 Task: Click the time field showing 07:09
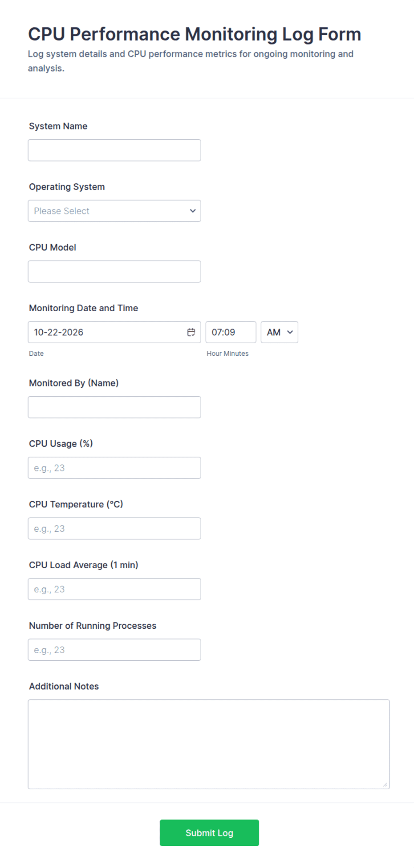[231, 332]
